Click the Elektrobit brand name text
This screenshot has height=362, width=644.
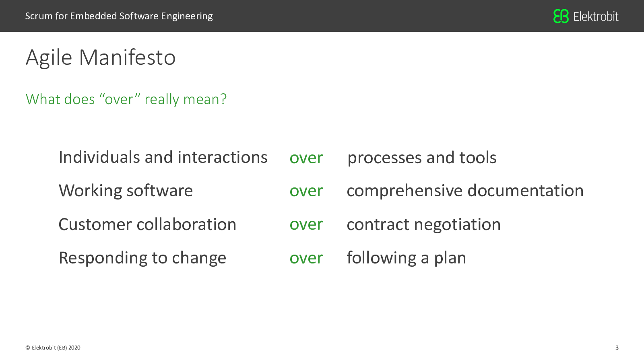point(596,16)
